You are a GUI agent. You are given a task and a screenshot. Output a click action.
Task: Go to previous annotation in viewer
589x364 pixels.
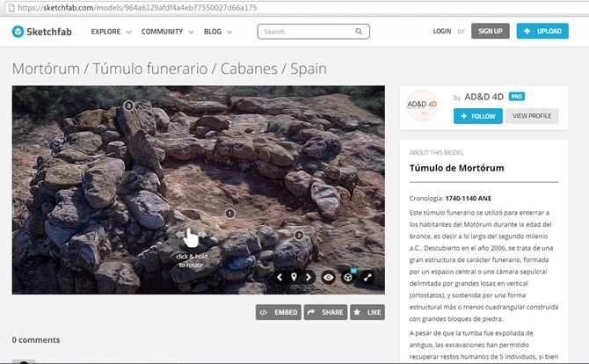(280, 277)
